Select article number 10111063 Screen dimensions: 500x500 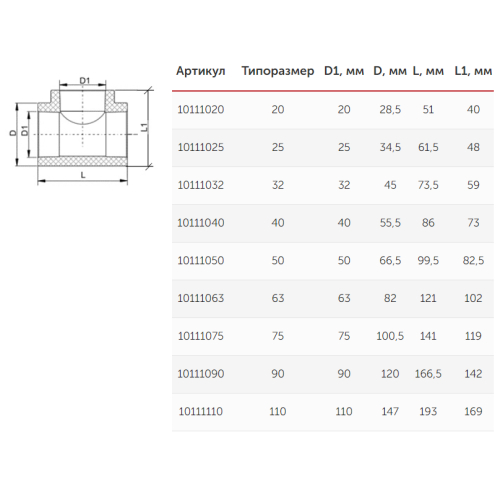point(201,298)
